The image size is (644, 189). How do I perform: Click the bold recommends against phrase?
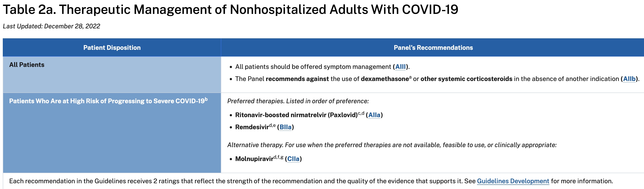(297, 79)
